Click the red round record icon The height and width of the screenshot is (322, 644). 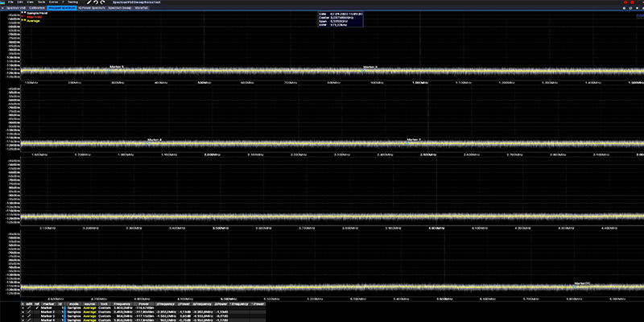tap(625, 2)
